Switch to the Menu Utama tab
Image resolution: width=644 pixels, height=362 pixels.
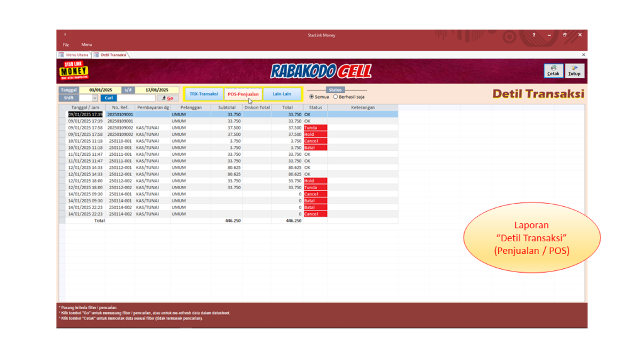pos(74,55)
